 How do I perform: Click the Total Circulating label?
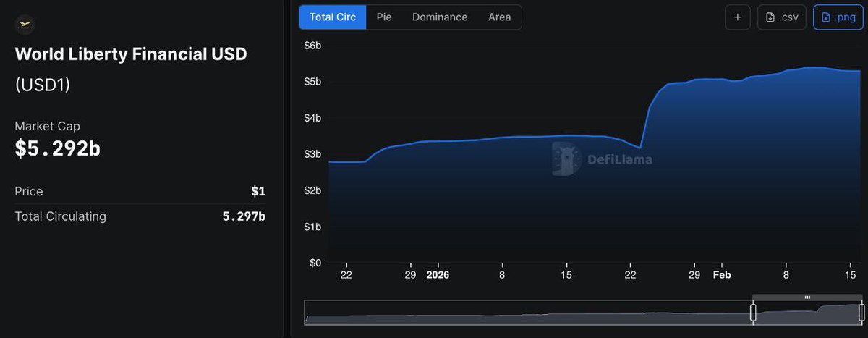coord(61,216)
